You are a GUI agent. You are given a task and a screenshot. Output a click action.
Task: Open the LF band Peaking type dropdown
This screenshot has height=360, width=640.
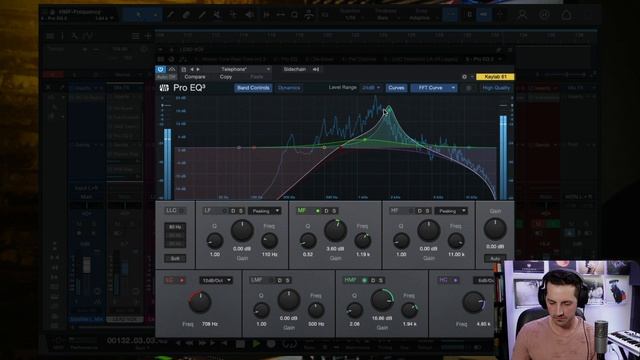click(264, 211)
